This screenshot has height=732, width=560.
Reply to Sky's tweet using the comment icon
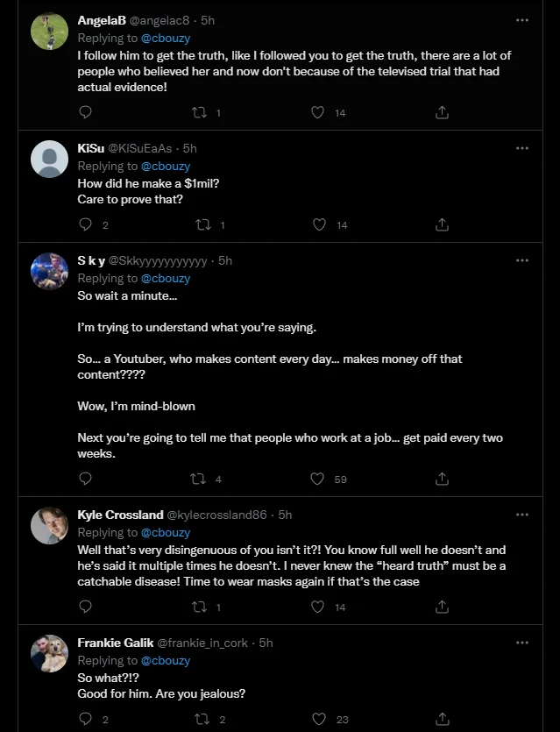point(85,479)
